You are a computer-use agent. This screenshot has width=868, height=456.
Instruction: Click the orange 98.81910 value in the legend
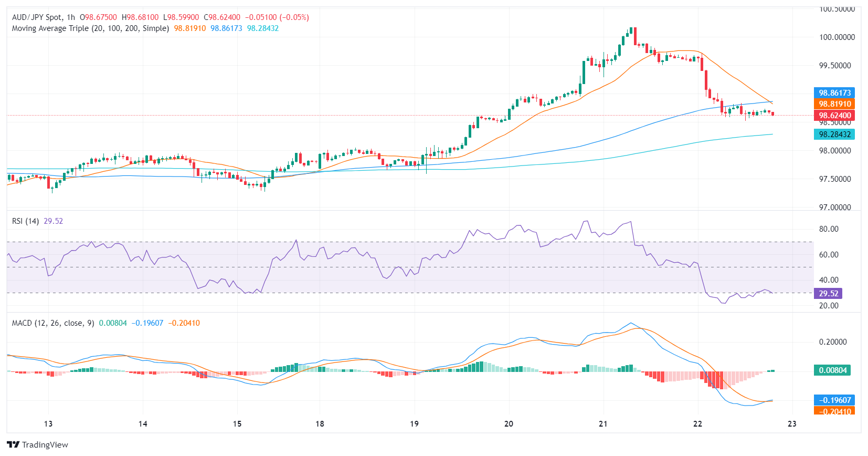click(x=190, y=28)
